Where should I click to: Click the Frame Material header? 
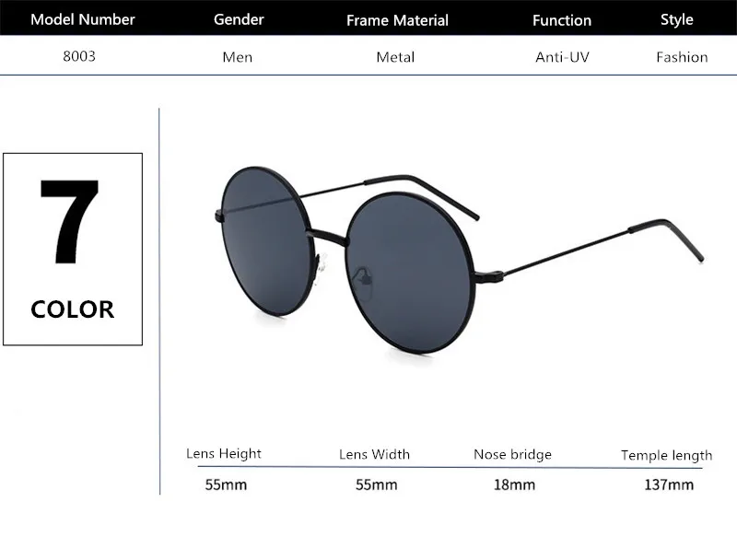397,20
